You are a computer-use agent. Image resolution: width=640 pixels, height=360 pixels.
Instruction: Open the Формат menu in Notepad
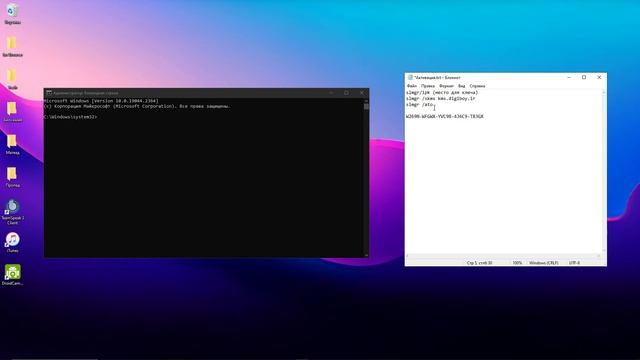pyautogui.click(x=446, y=86)
